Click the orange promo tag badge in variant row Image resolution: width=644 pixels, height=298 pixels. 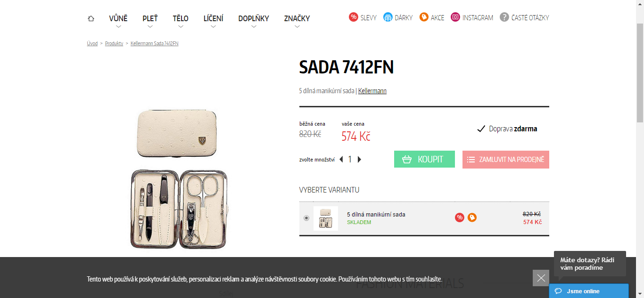click(x=472, y=217)
